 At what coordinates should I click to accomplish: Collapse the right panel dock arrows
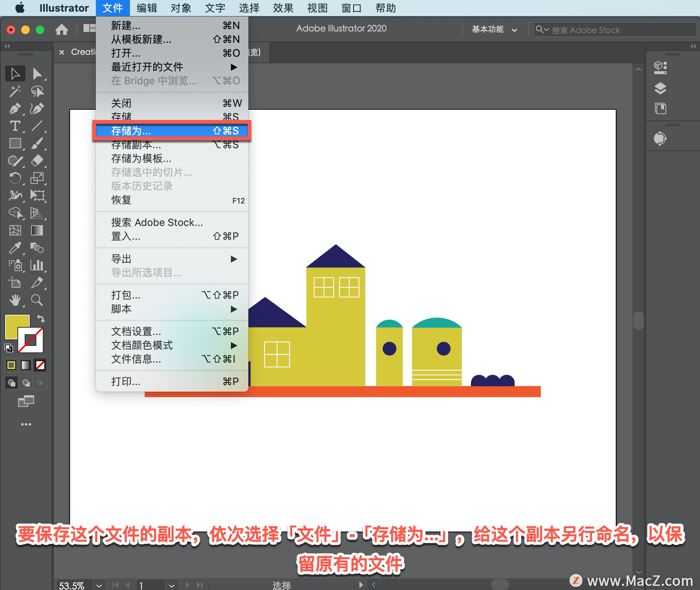tap(693, 46)
